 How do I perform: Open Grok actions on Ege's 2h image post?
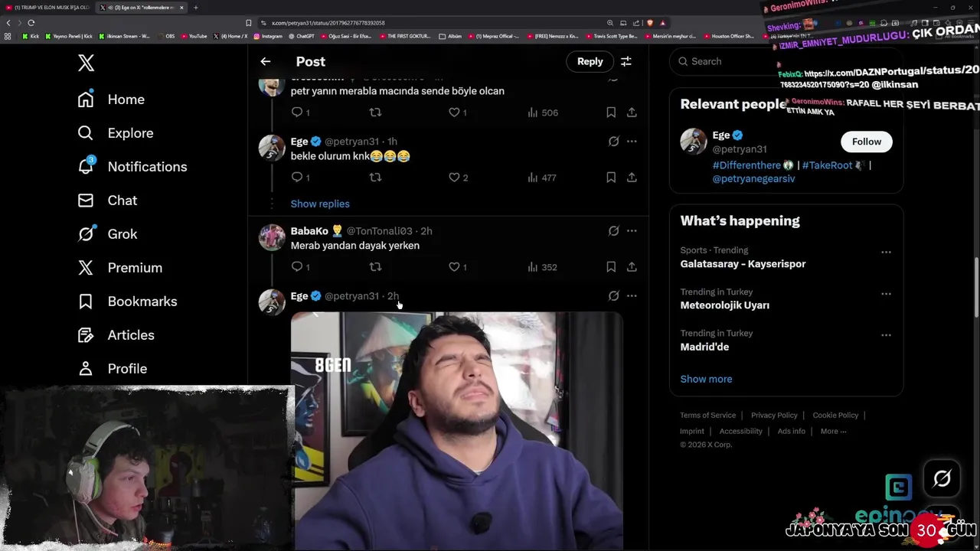click(x=613, y=296)
